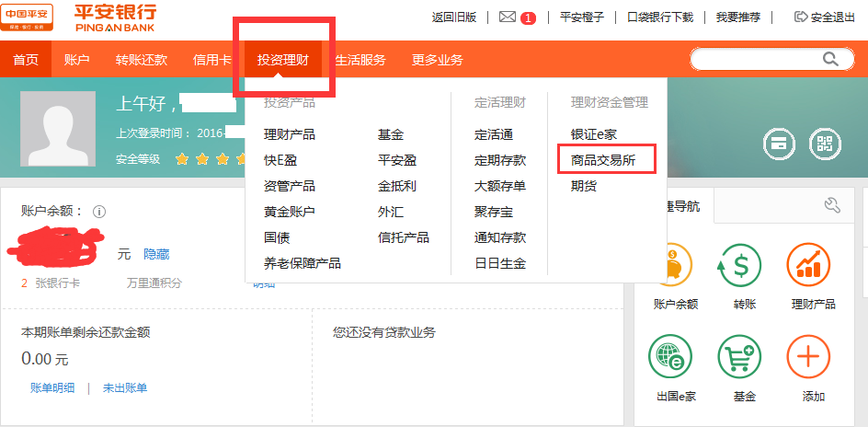The height and width of the screenshot is (427, 868).
Task: Open the quick navigation wrench settings
Action: pos(832,205)
